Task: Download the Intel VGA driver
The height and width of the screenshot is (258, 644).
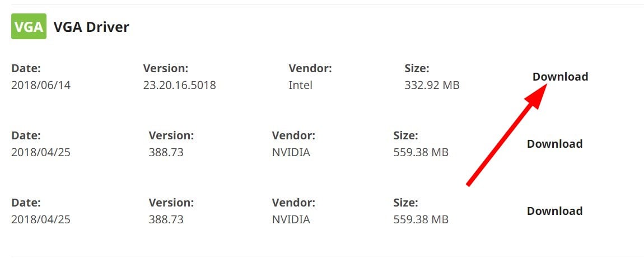Action: 560,77
